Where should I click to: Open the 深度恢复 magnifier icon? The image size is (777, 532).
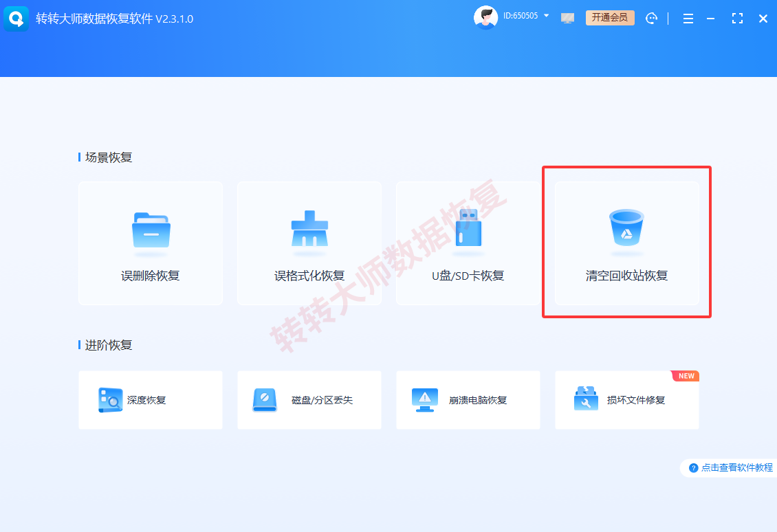pyautogui.click(x=110, y=400)
